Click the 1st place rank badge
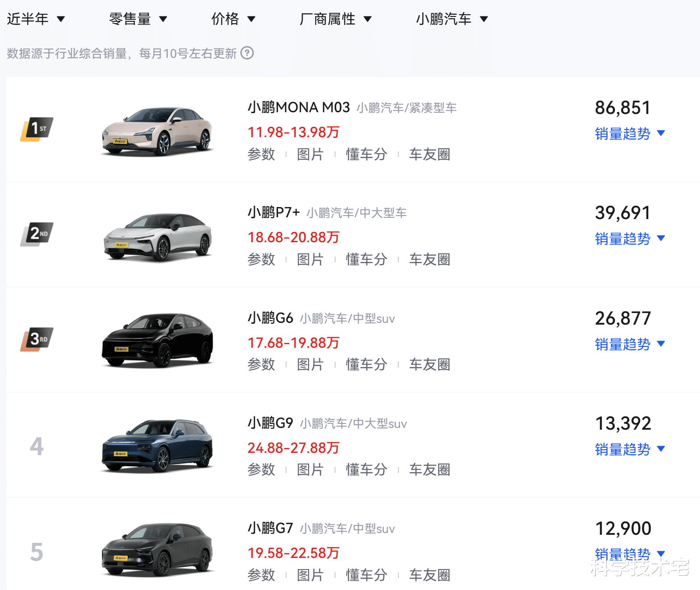This screenshot has height=590, width=700. [x=37, y=129]
